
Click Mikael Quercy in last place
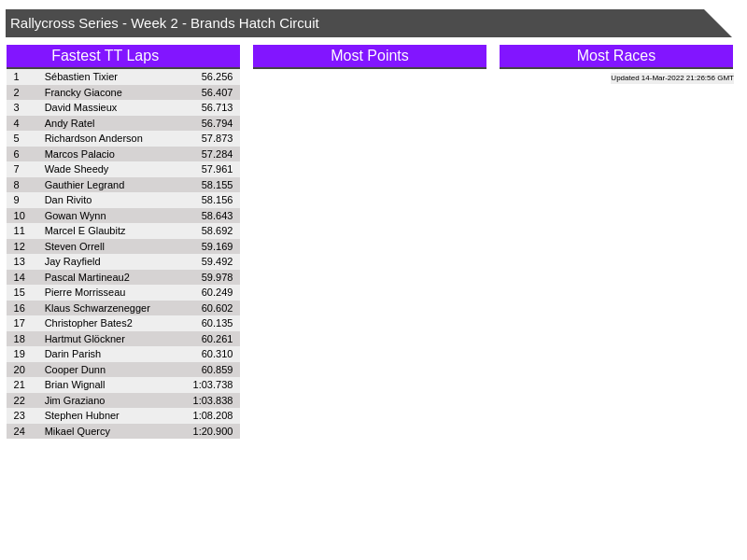[x=77, y=431]
